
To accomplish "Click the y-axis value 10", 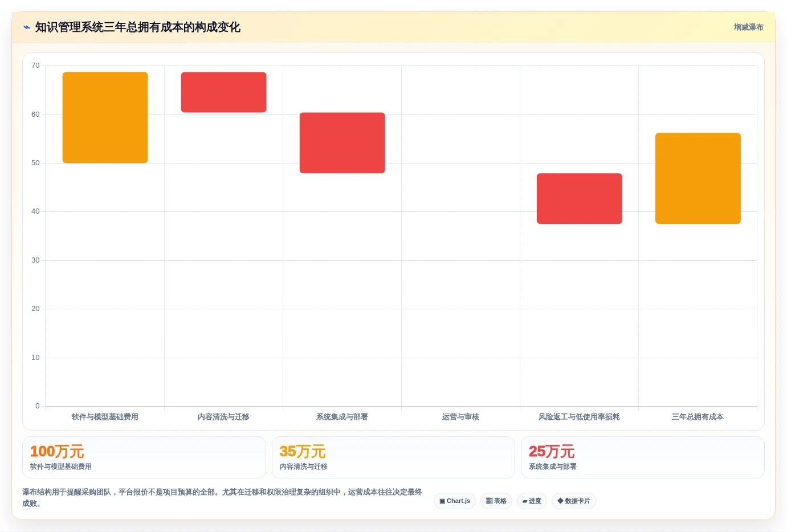I will coord(36,358).
